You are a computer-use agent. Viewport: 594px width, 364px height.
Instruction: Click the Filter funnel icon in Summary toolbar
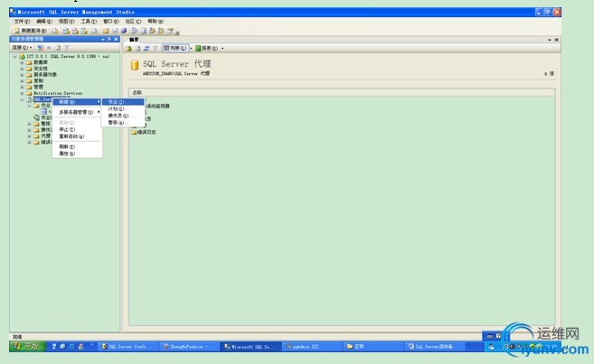[156, 49]
